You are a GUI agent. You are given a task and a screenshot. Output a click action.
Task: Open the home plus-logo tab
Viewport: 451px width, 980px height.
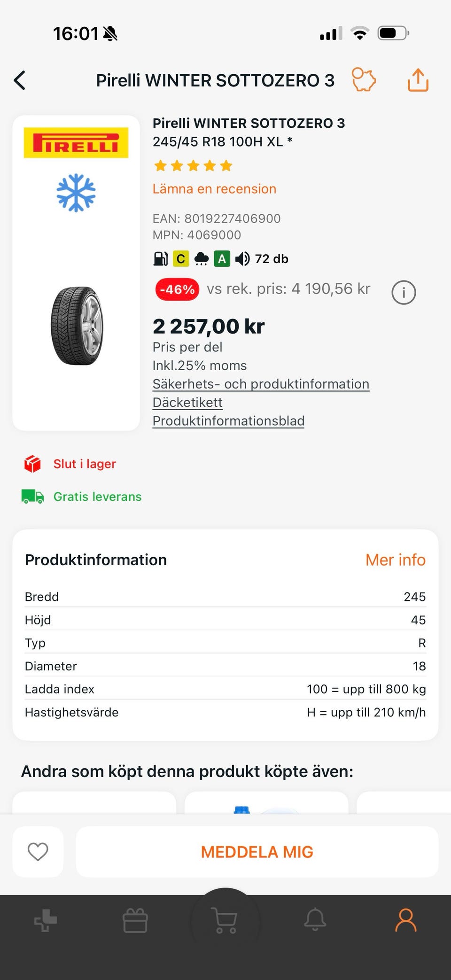[46, 920]
